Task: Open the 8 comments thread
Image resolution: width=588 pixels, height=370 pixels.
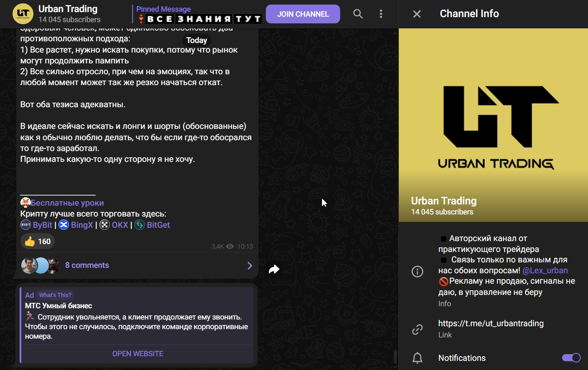Action: click(x=87, y=265)
